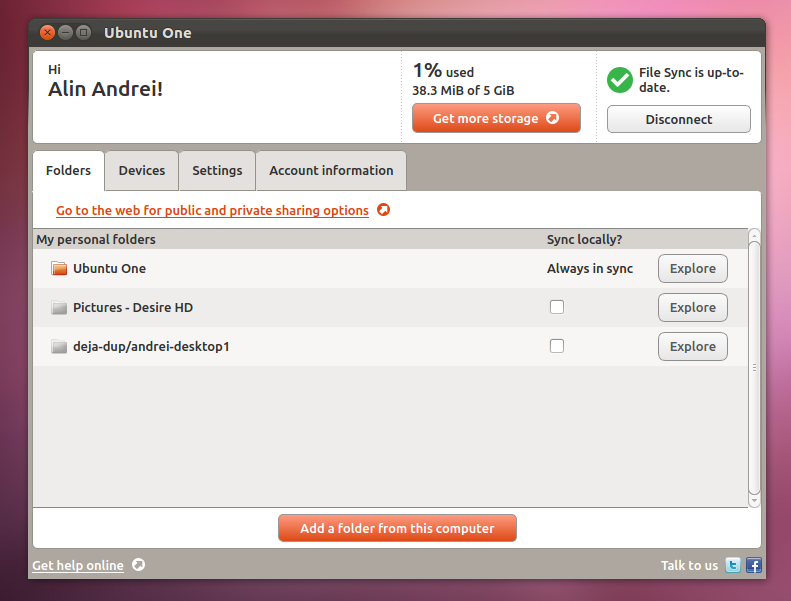The width and height of the screenshot is (791, 601).
Task: Click the scrollbar up arrow
Action: point(754,235)
